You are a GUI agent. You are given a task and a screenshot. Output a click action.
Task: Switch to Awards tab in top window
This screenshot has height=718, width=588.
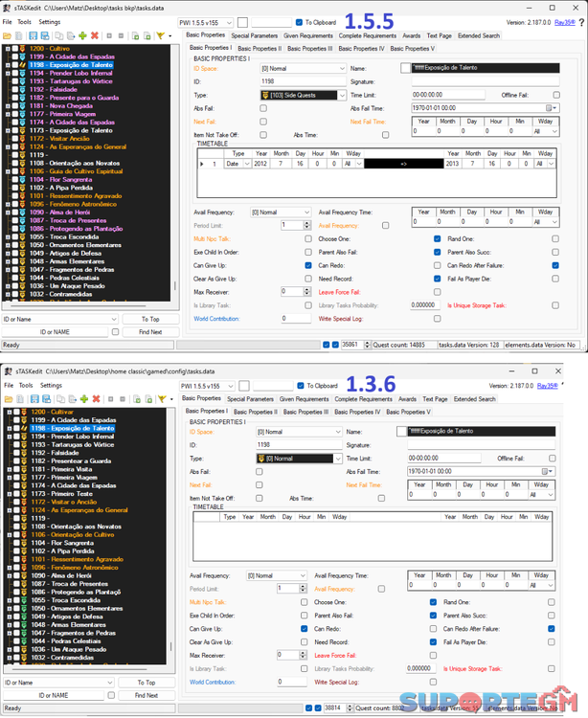[411, 35]
